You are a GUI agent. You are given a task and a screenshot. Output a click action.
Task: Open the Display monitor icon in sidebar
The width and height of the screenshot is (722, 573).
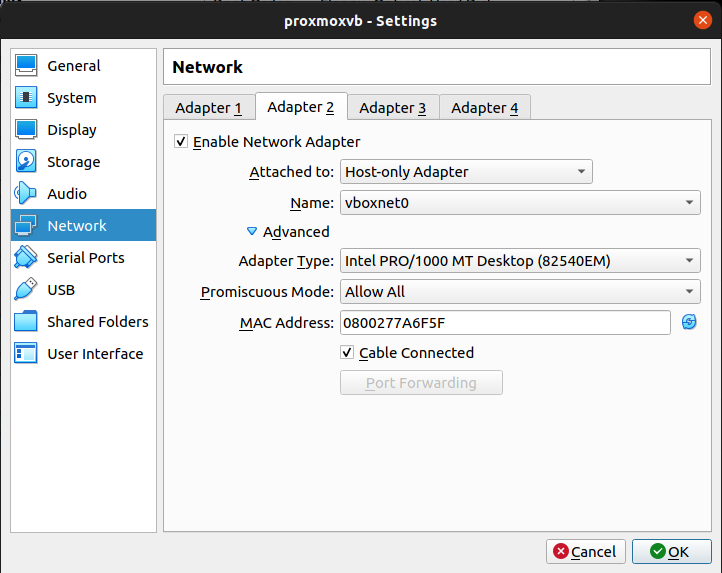(27, 130)
